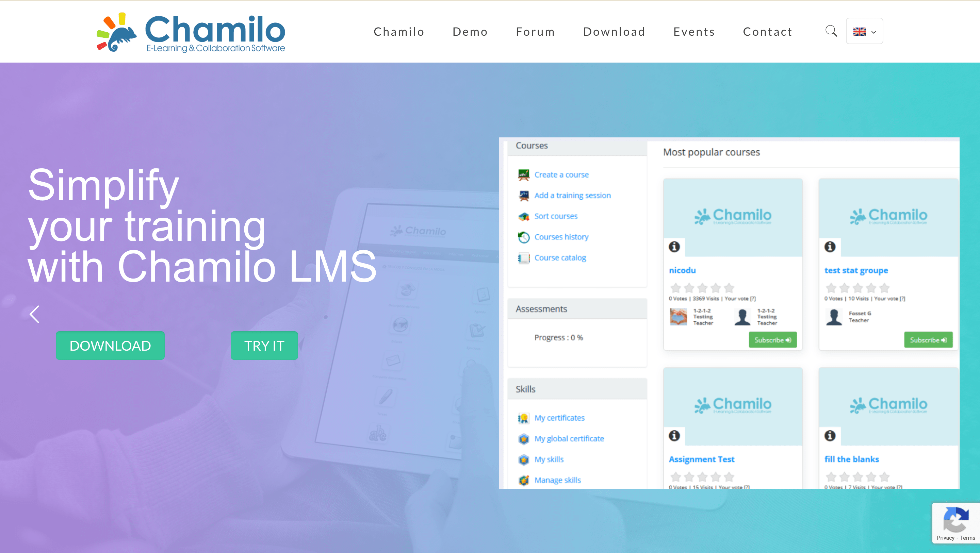Click the DOWNLOAD button

click(110, 346)
